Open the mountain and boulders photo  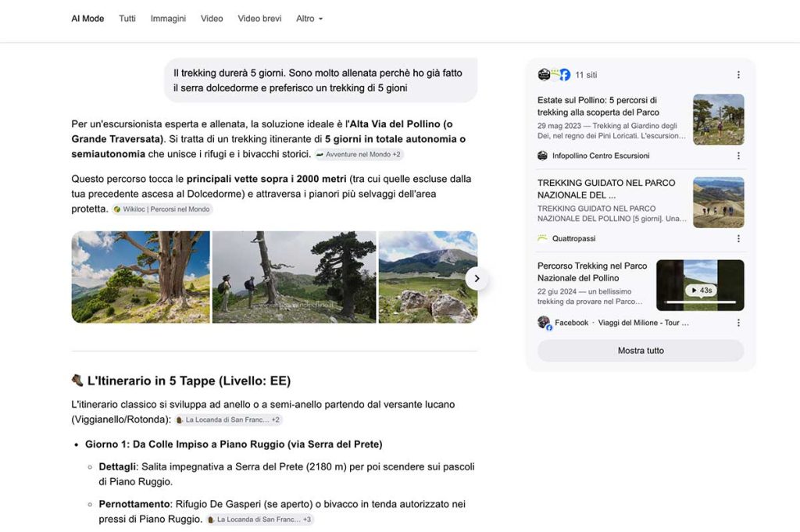427,277
